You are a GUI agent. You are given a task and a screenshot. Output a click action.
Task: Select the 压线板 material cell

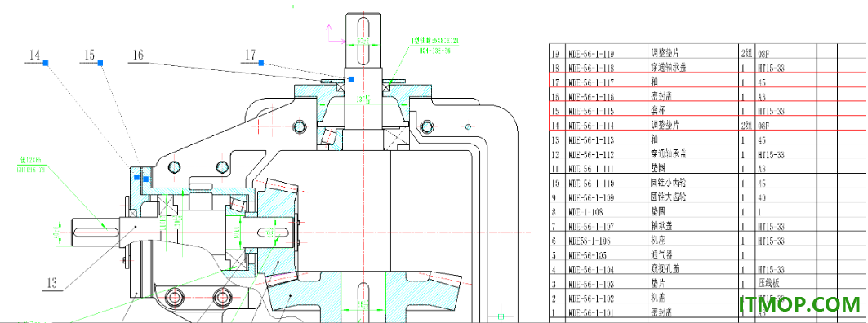coord(768,284)
